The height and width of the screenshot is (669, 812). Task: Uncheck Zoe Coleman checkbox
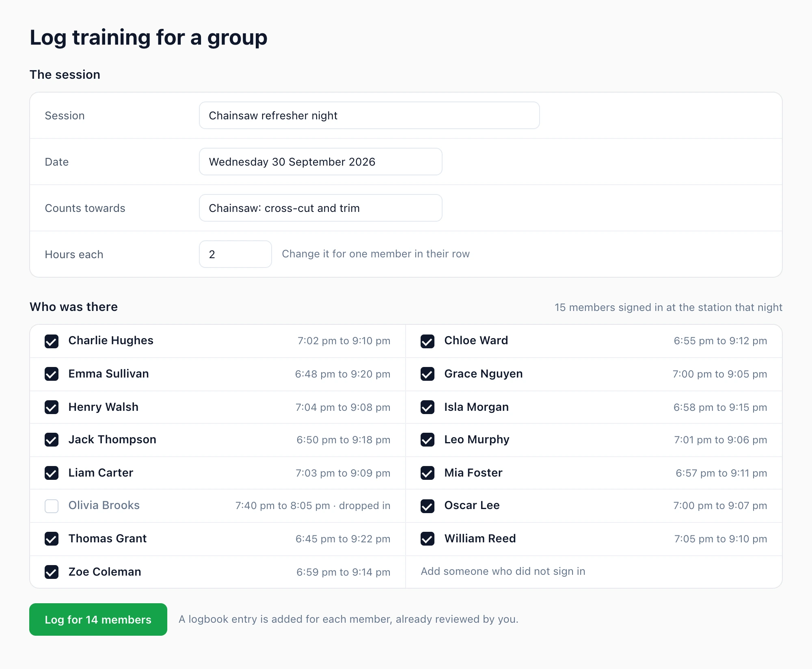coord(52,572)
